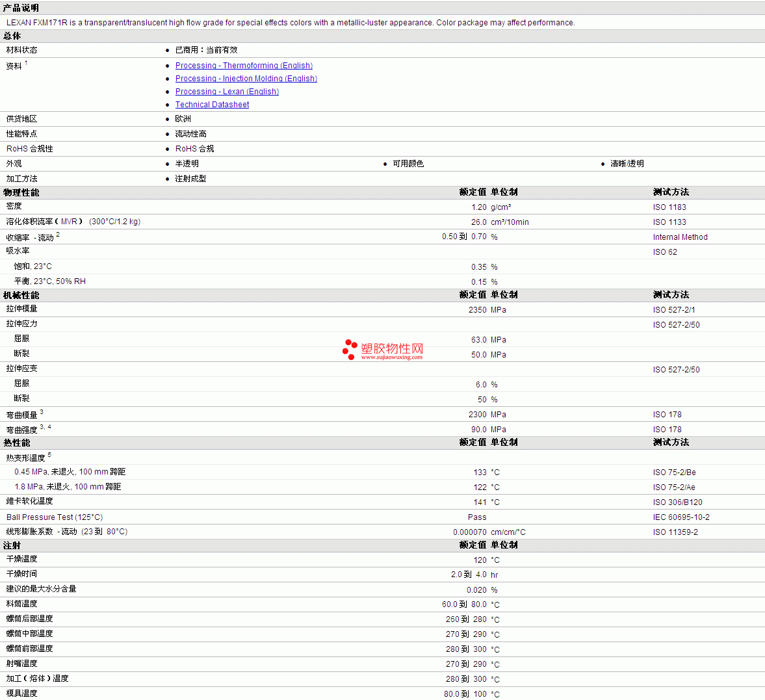Select the 供货地区 row label
This screenshot has height=700, width=765.
(x=21, y=118)
